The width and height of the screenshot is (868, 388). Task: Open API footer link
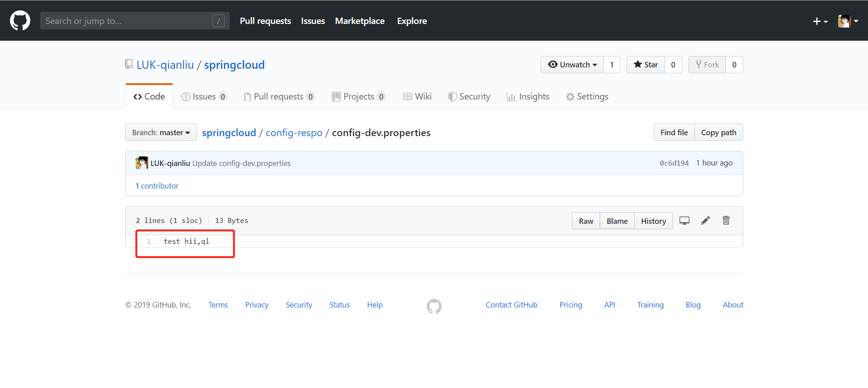pos(609,305)
